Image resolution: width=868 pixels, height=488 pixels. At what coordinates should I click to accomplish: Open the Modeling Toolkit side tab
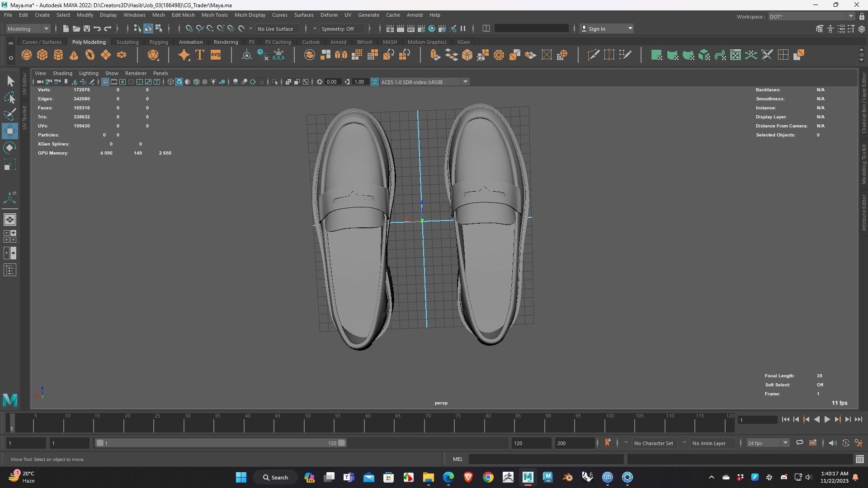click(x=863, y=164)
